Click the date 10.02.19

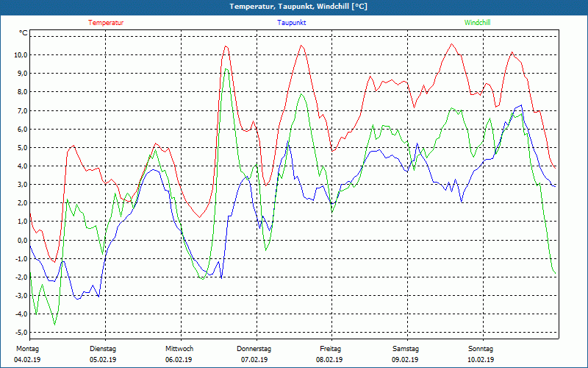(x=481, y=360)
